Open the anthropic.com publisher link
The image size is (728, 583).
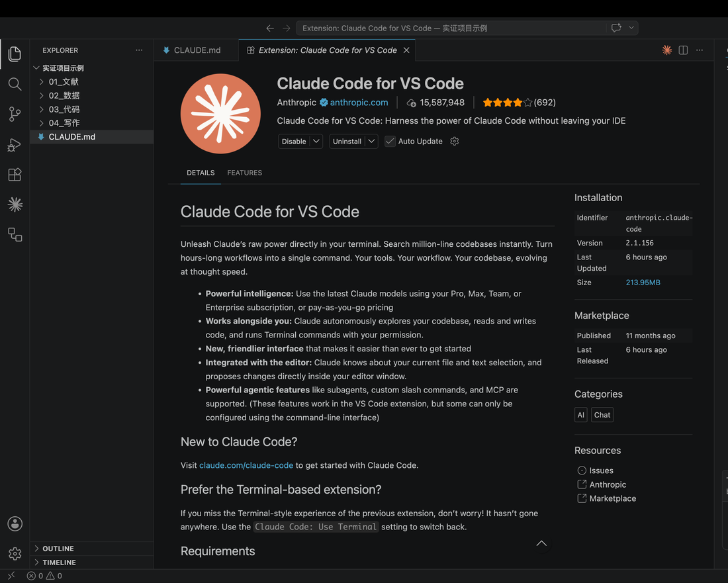359,102
